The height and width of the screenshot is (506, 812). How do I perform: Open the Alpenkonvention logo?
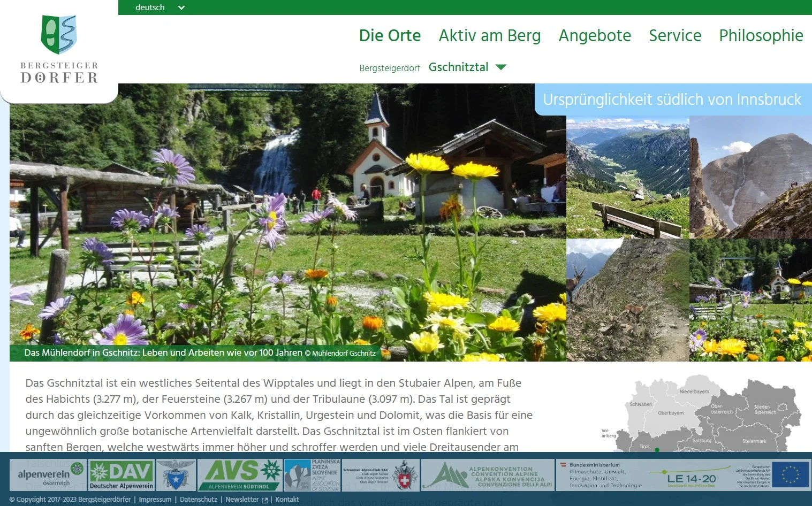(486, 474)
